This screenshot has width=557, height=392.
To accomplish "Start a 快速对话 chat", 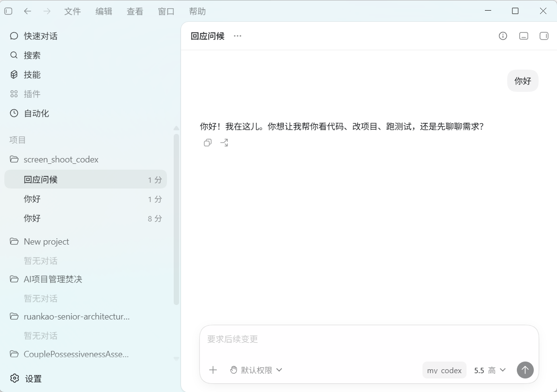I will point(86,36).
